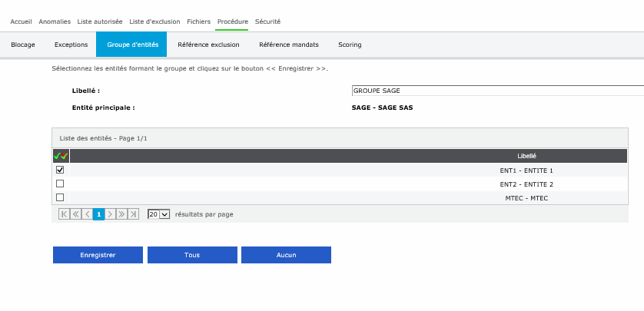Click the green select-all checkmark icon
Viewport: 644px width, 311px height.
[57, 156]
